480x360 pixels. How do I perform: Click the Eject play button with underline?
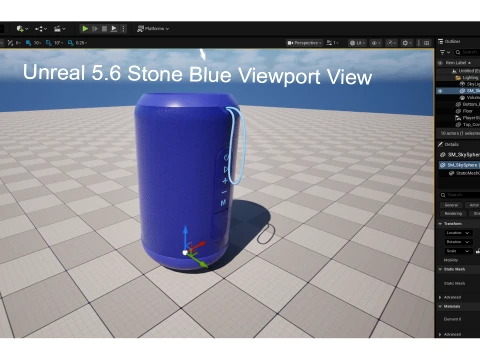click(x=114, y=29)
